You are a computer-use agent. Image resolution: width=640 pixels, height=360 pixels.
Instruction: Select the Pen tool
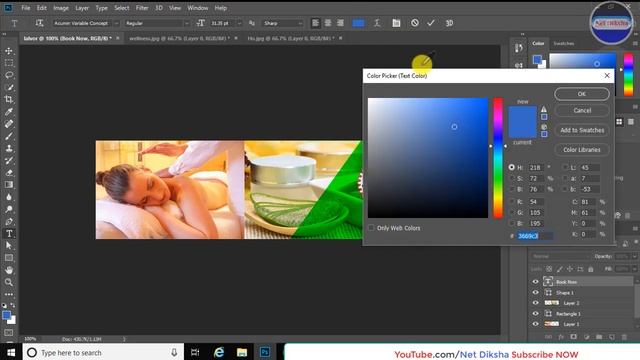pos(9,221)
